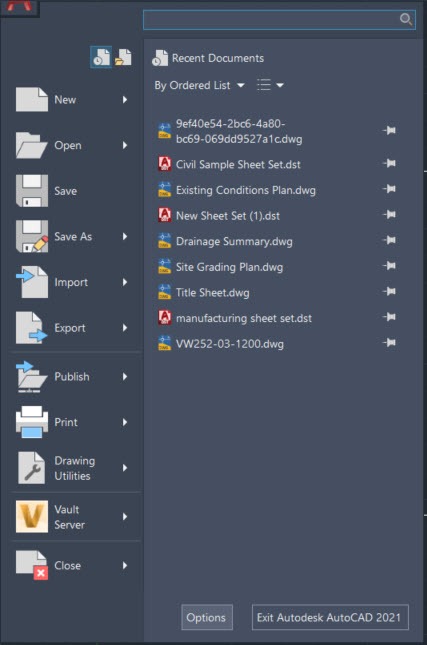Click the New blank page icon
Image resolution: width=427 pixels, height=645 pixels.
32,100
